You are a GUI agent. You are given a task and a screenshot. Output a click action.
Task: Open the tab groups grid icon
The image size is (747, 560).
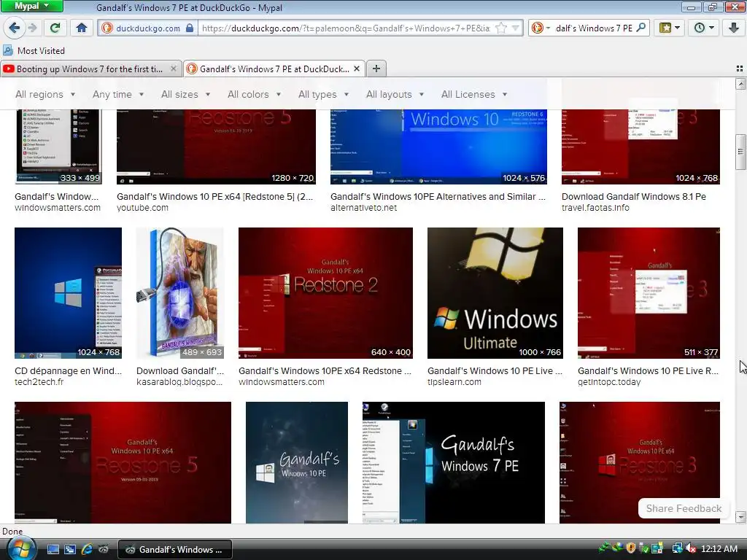740,69
